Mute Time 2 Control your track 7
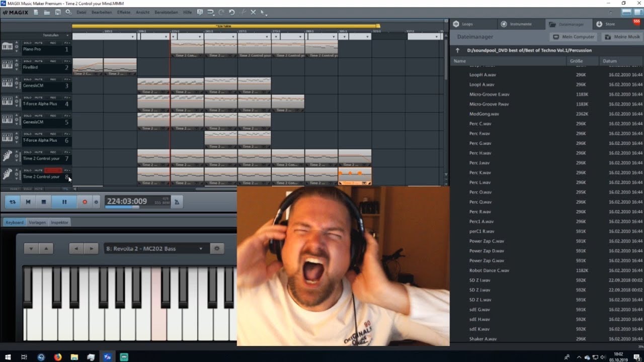 (x=39, y=152)
